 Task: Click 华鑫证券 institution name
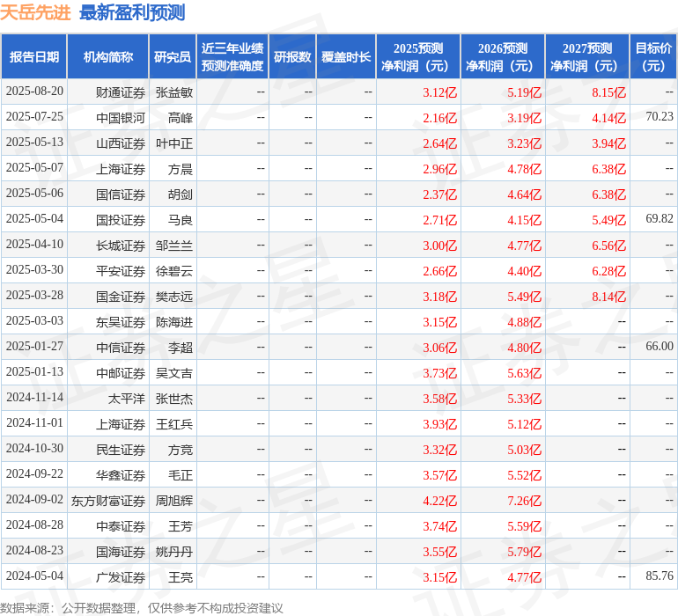click(x=121, y=475)
